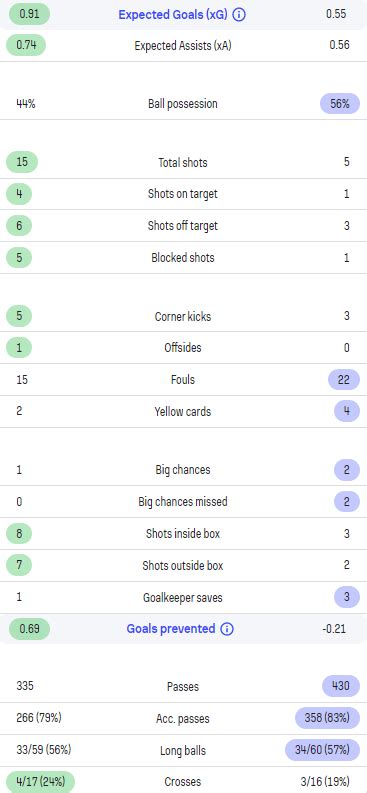Select the 358 (83%) accurate passes badge

click(328, 718)
